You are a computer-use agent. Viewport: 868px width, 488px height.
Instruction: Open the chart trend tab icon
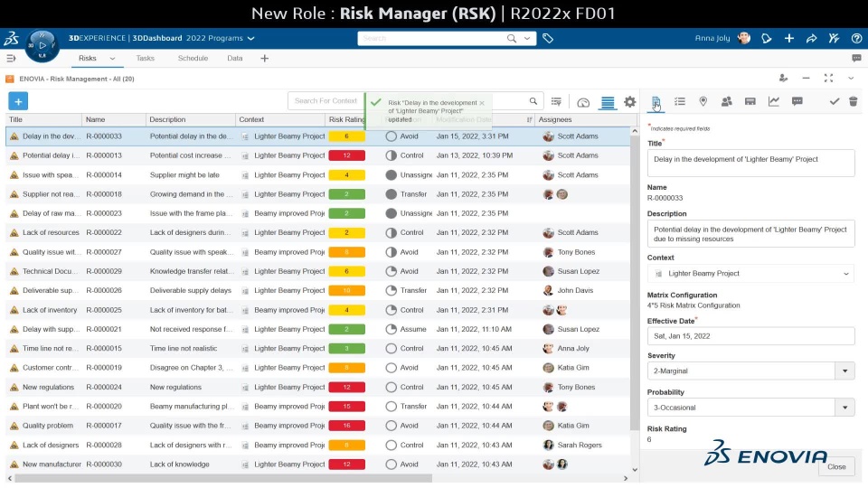pos(774,101)
